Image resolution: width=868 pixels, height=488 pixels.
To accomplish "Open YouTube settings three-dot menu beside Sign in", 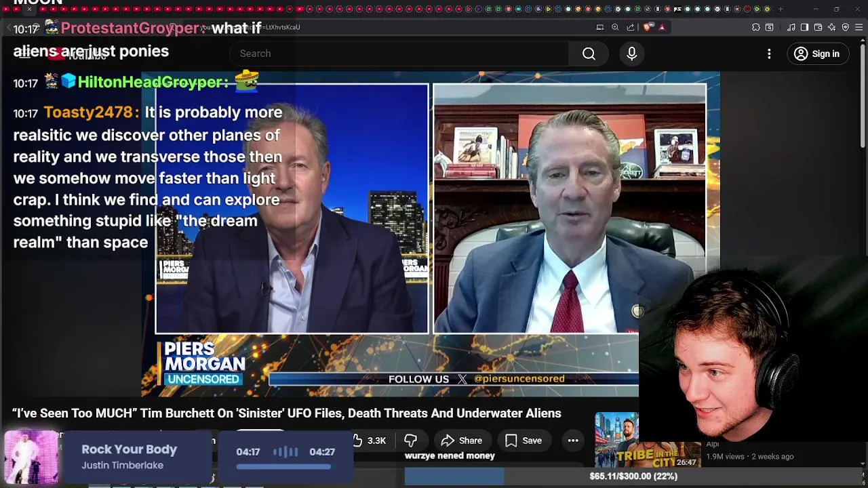I will 769,54.
